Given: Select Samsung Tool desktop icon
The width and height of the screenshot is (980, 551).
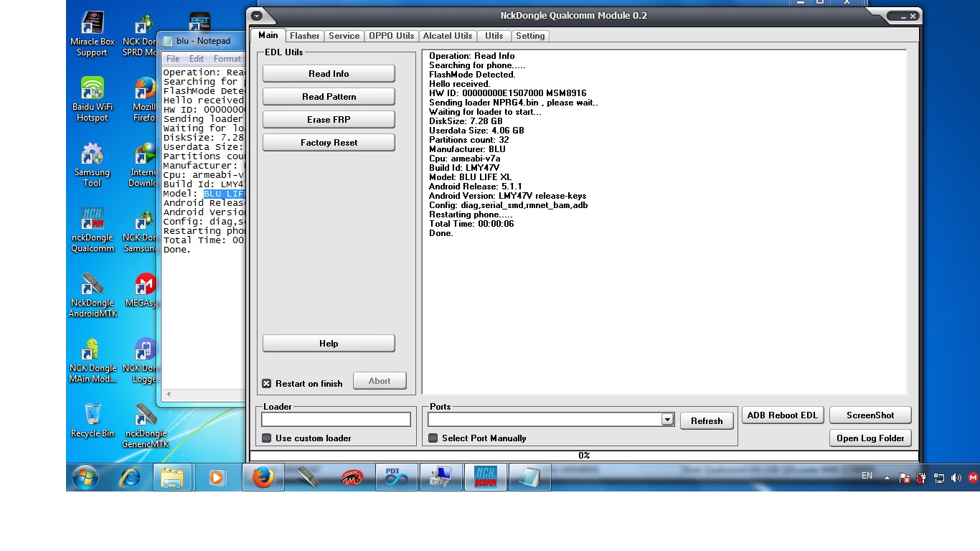Looking at the screenshot, I should pos(92,165).
